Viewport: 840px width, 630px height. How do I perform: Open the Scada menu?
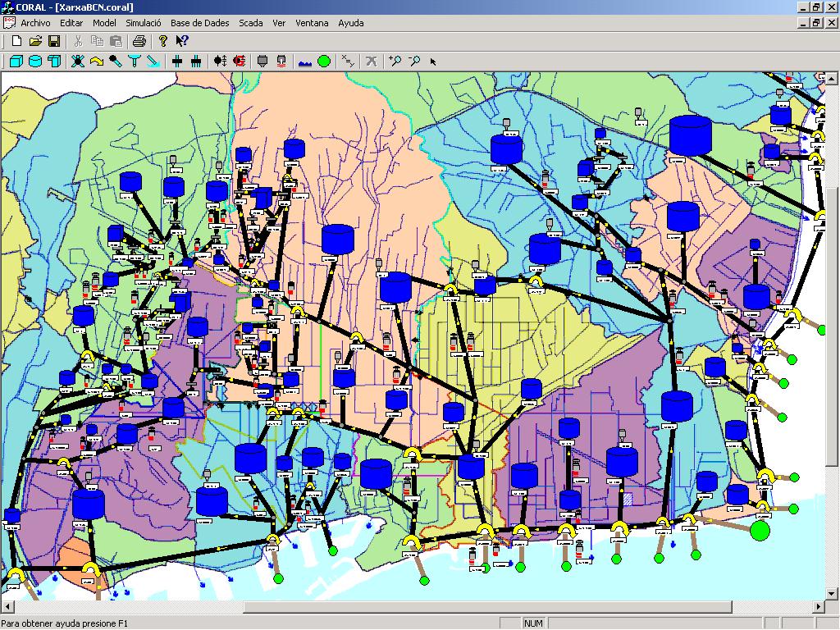tap(251, 23)
